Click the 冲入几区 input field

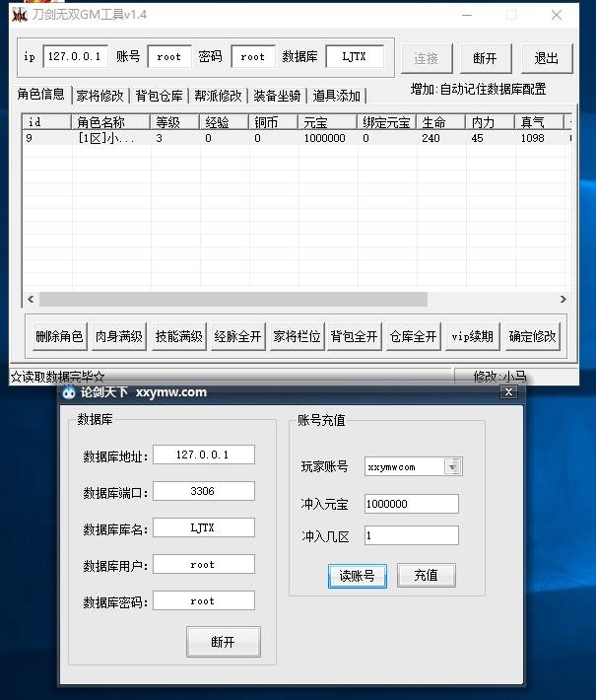pos(412,535)
